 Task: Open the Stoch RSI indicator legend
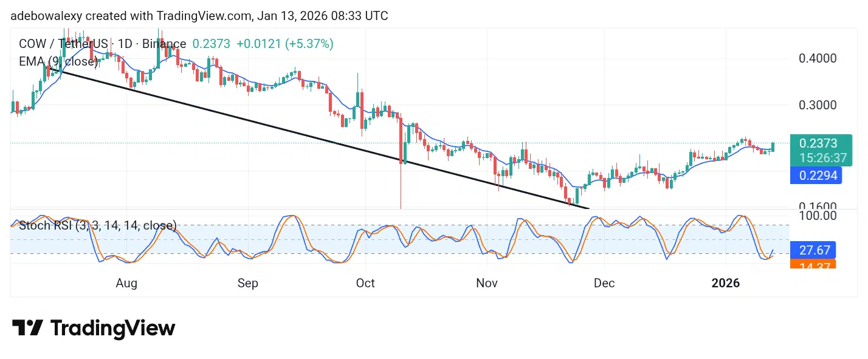point(97,226)
